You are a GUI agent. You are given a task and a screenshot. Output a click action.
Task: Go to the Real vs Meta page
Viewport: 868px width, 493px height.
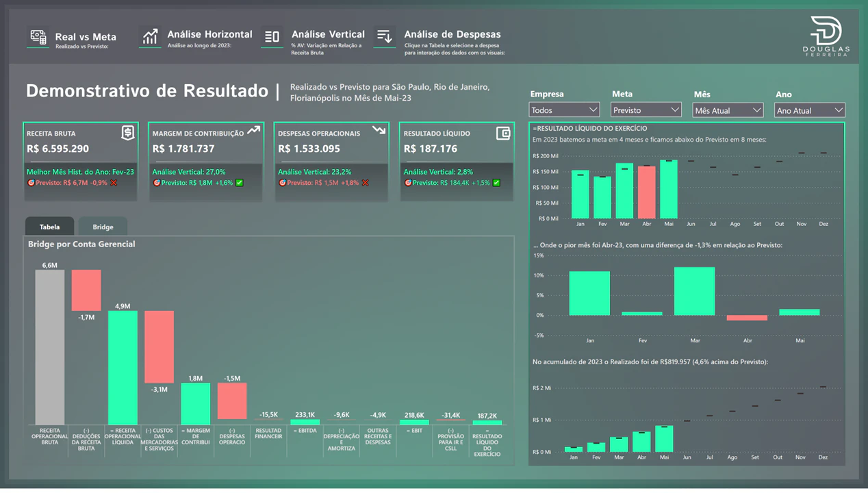coord(86,37)
